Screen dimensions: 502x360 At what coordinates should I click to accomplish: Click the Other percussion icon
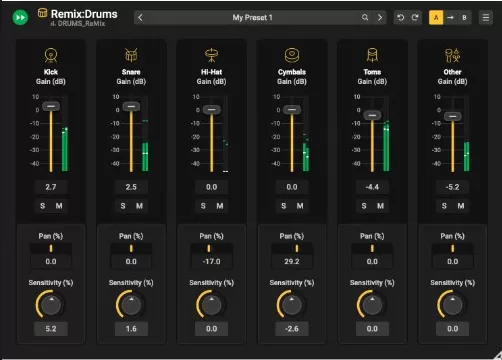(x=452, y=55)
